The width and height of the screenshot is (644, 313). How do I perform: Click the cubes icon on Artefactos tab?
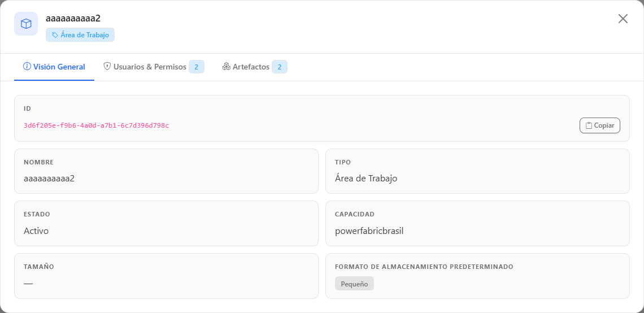click(x=227, y=67)
